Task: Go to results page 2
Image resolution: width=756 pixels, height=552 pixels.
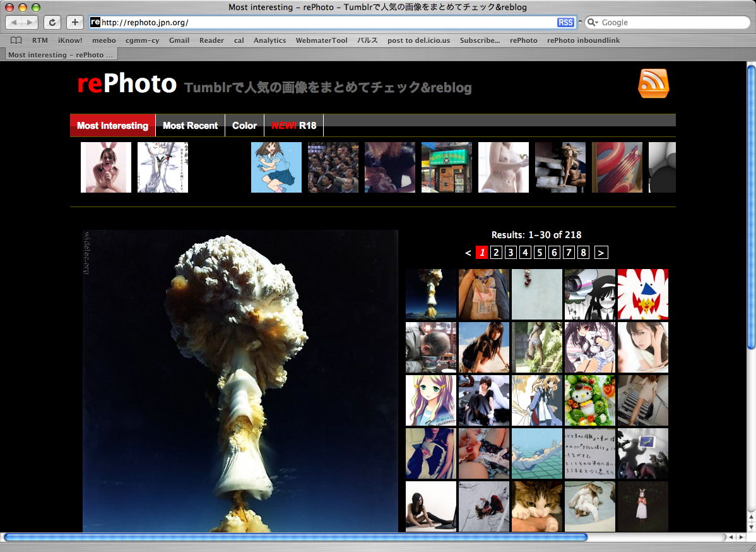Action: pos(496,253)
